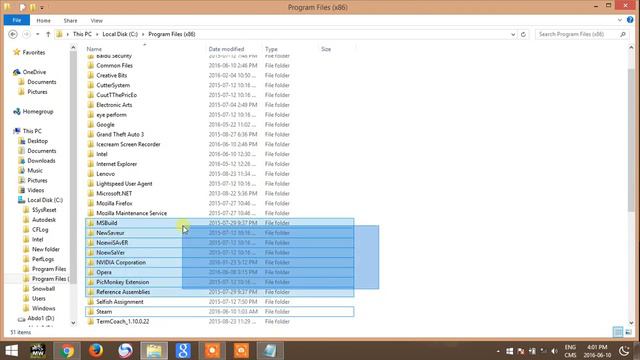Select the NVIDIA Corporation folder
The image size is (640, 360).
pos(121,262)
